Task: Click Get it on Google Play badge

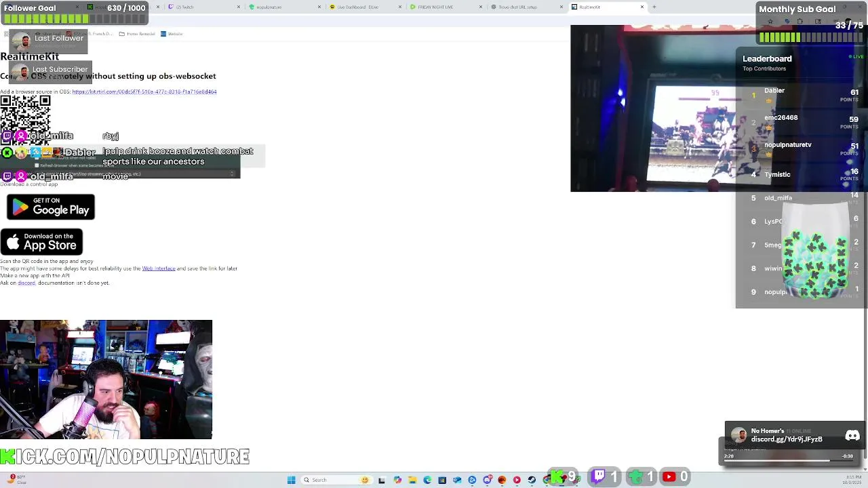Action: [x=51, y=207]
